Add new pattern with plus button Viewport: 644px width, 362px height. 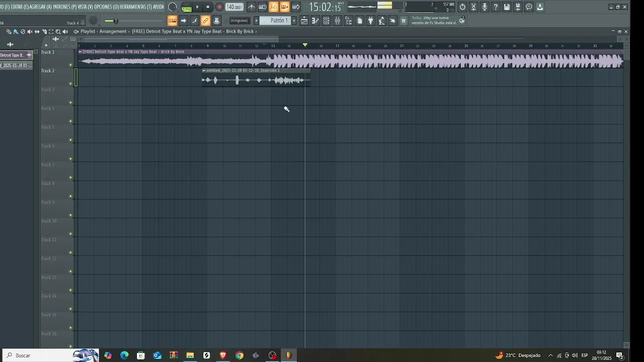294,21
